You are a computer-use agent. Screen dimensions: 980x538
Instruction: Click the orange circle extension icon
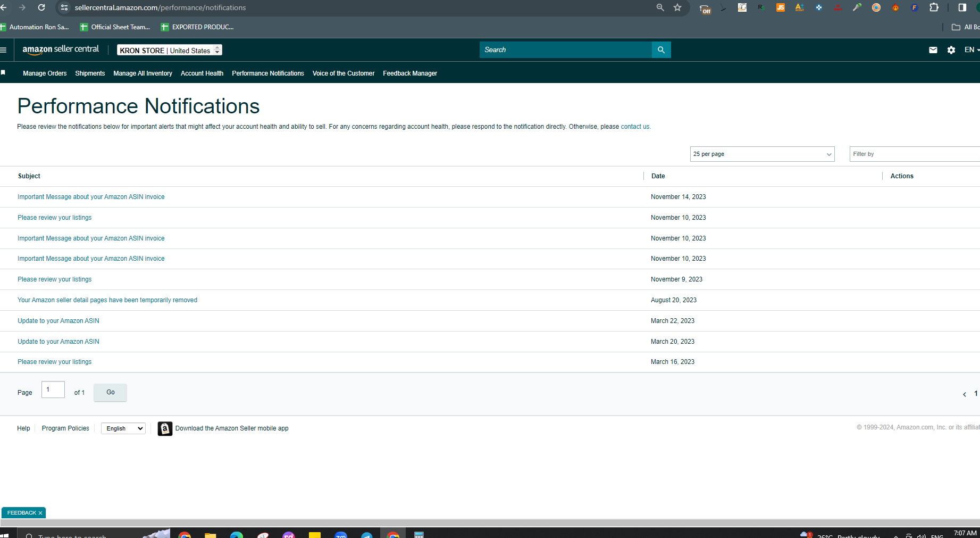tap(876, 7)
